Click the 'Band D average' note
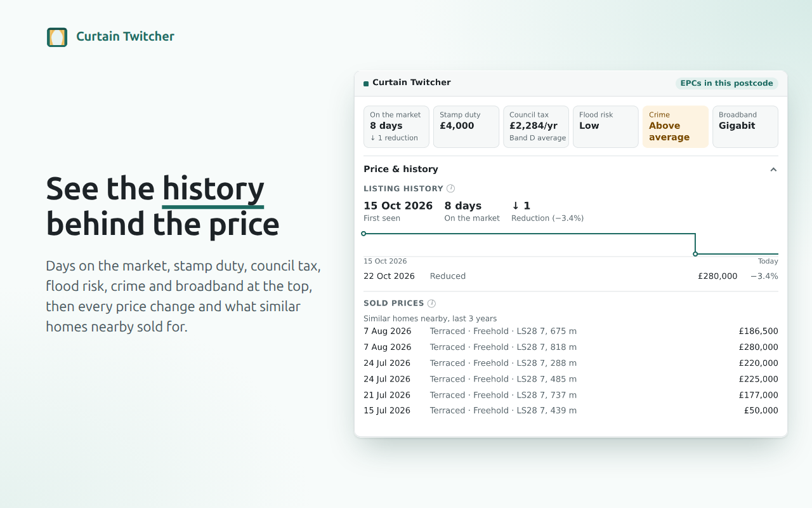The width and height of the screenshot is (812, 508). click(538, 138)
